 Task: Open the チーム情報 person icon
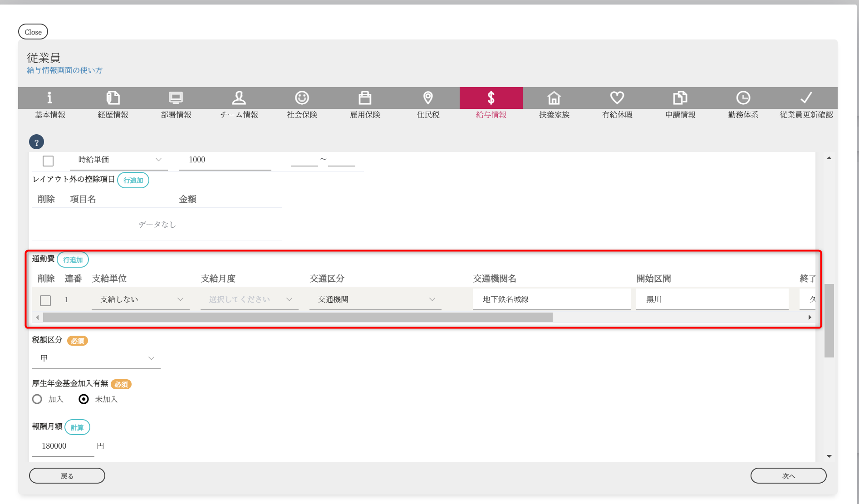[239, 98]
